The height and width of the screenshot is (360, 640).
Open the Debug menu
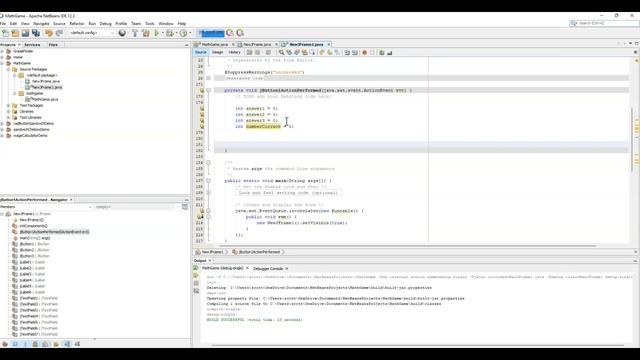105,24
